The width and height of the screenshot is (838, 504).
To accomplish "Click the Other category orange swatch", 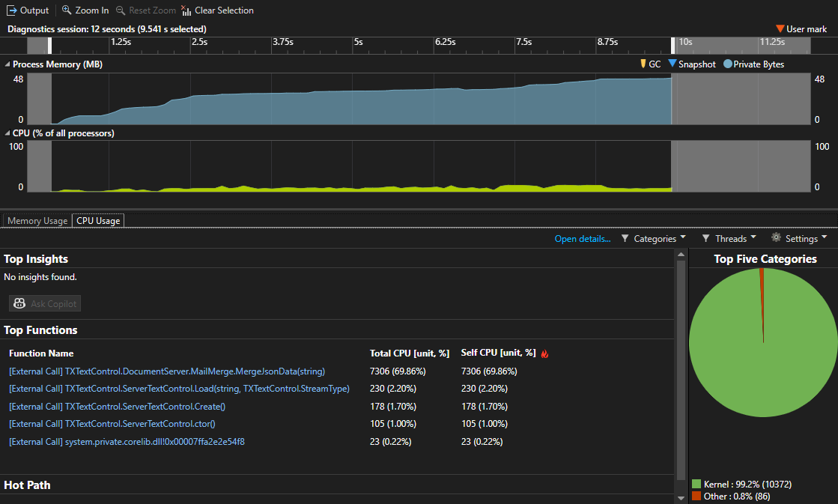I will click(x=696, y=496).
